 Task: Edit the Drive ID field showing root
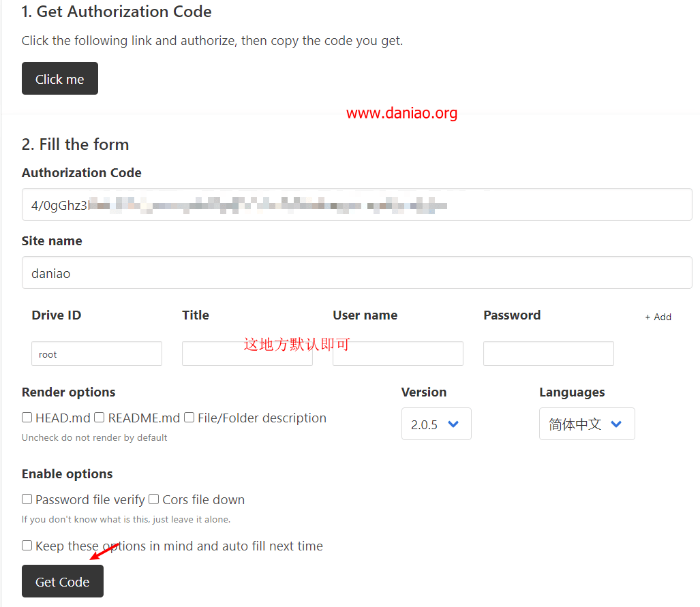coord(96,354)
